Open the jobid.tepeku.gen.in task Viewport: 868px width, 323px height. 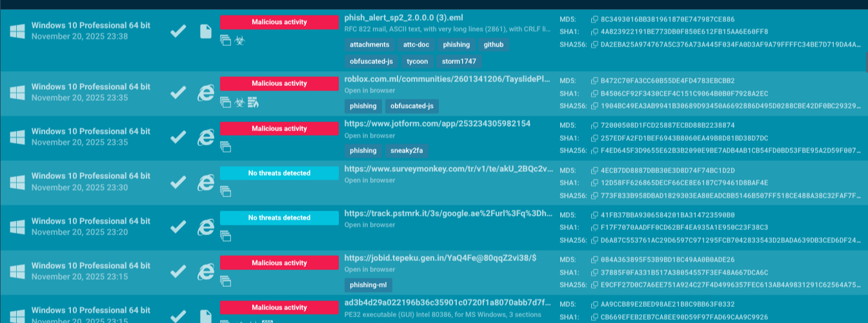[441, 258]
